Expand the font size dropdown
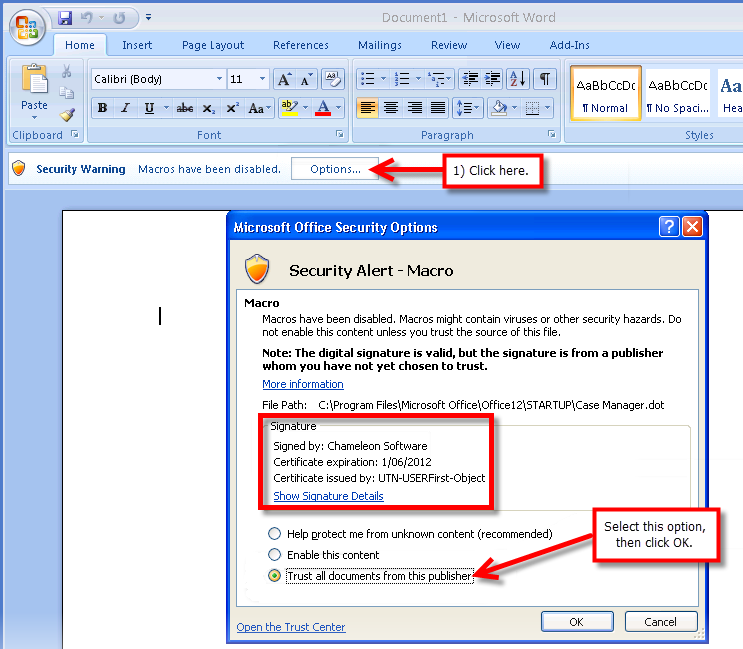 tap(262, 79)
